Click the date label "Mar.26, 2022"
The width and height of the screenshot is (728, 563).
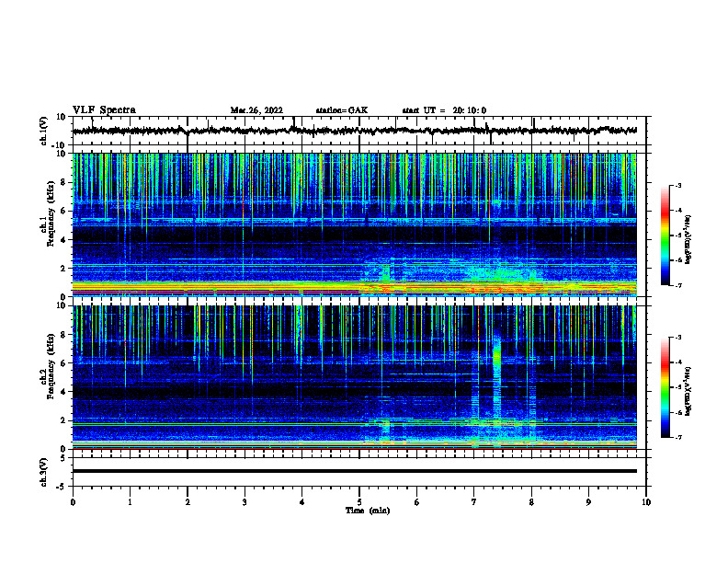[256, 110]
